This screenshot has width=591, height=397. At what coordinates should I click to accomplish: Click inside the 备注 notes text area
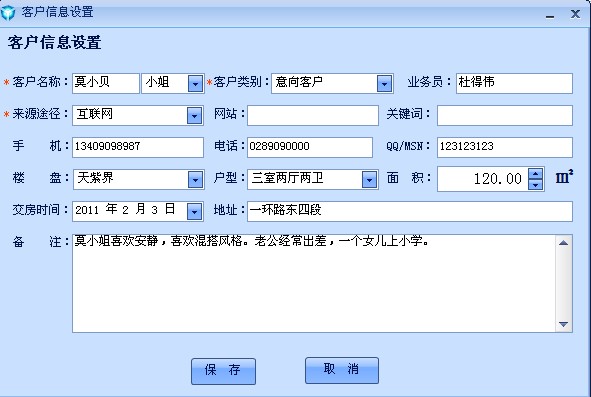click(x=314, y=284)
